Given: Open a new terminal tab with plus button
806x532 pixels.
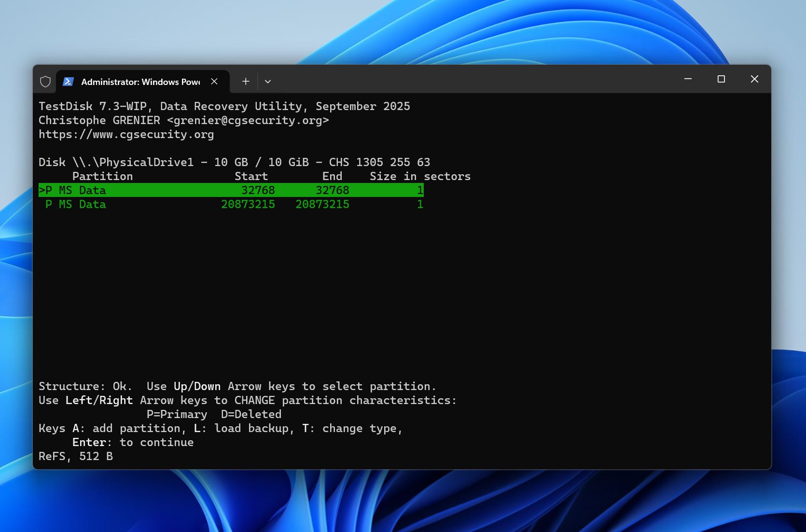Looking at the screenshot, I should [246, 82].
